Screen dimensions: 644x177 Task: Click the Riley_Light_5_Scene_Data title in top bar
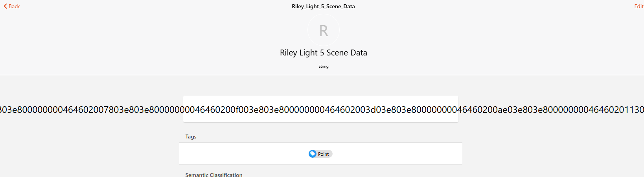pos(323,6)
